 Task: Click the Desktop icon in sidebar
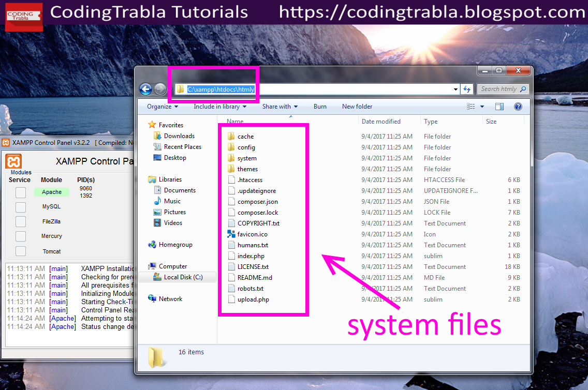[x=157, y=157]
